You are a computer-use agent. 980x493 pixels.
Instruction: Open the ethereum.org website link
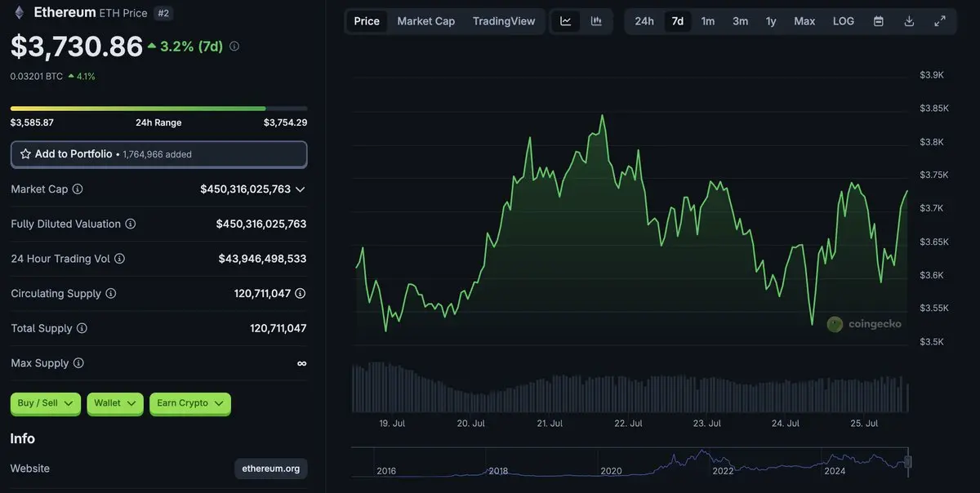[x=271, y=469]
